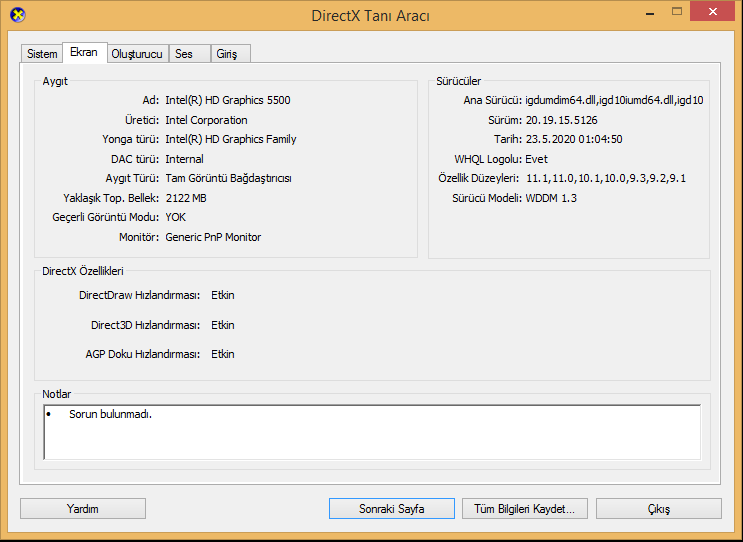This screenshot has width=743, height=542.
Task: Click the 'Generic PnP Monitor' value
Action: click(x=213, y=237)
